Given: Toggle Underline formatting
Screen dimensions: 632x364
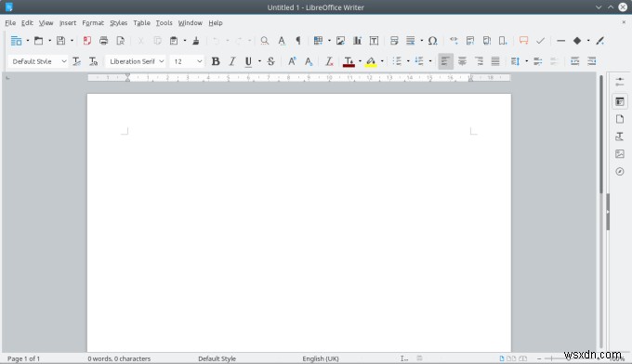Looking at the screenshot, I should click(248, 61).
